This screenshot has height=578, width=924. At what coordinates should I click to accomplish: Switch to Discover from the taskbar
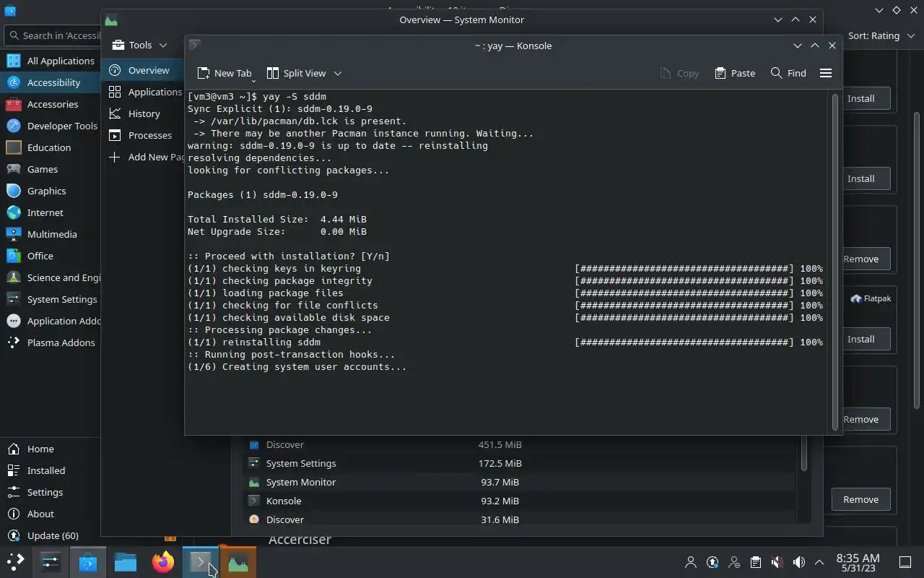pos(88,561)
